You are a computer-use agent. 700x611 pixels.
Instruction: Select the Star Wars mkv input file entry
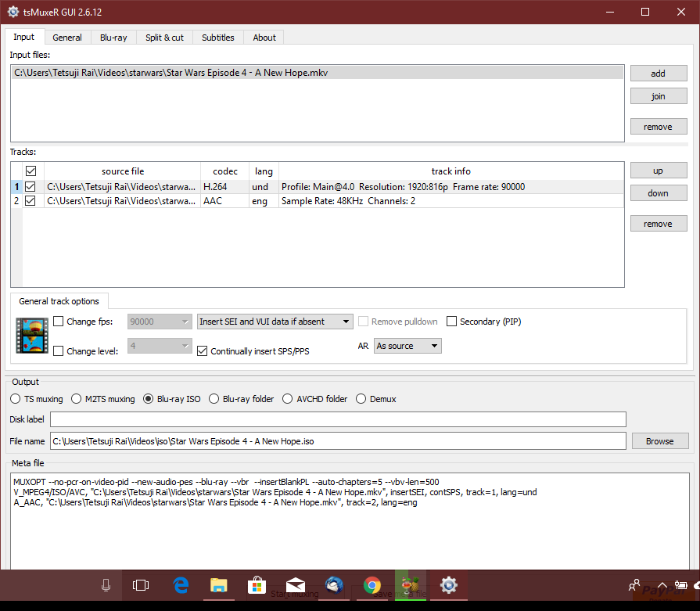318,73
